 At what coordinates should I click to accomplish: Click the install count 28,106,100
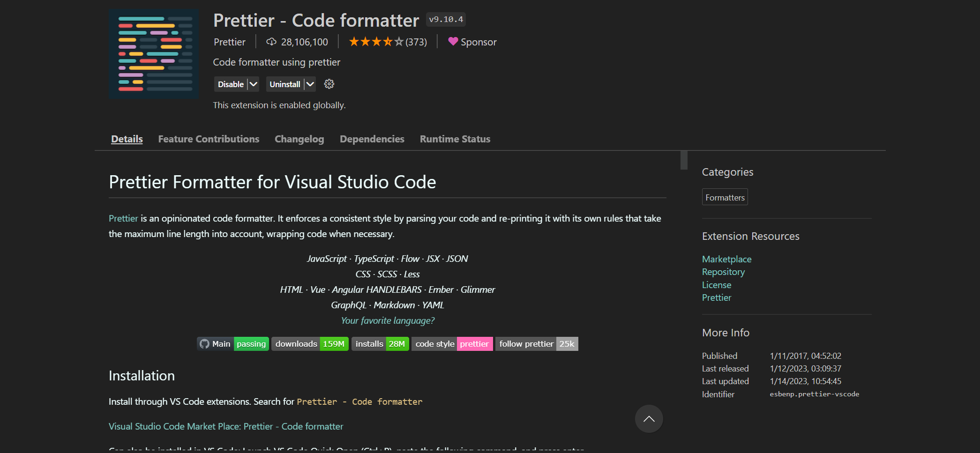tap(305, 42)
